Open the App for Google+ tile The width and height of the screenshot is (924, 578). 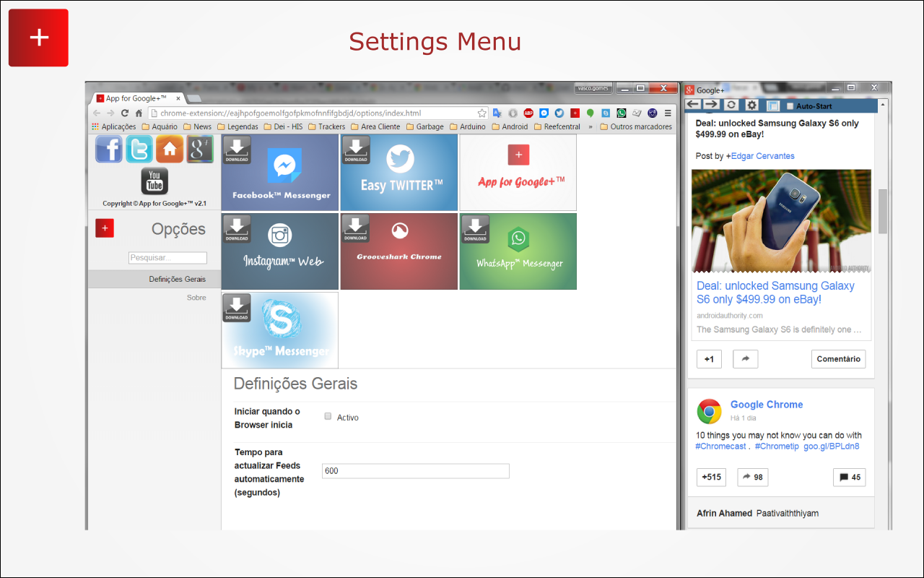point(518,172)
